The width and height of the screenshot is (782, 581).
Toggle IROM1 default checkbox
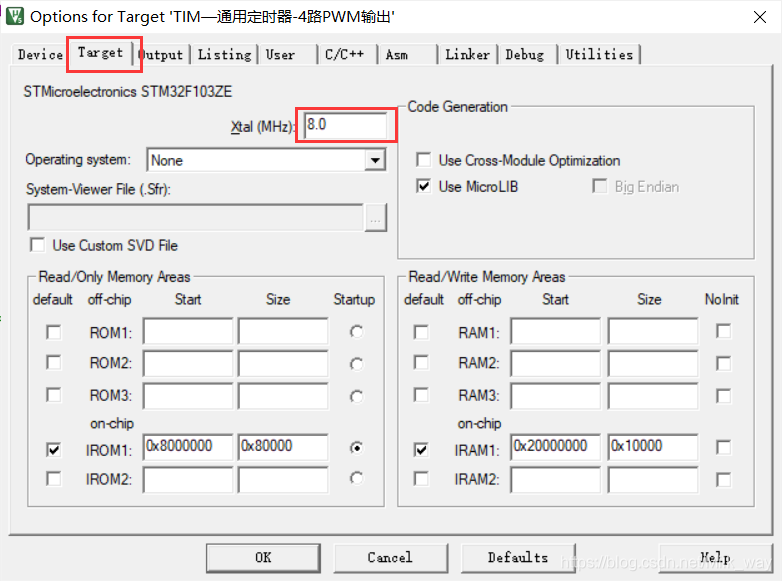click(x=53, y=450)
